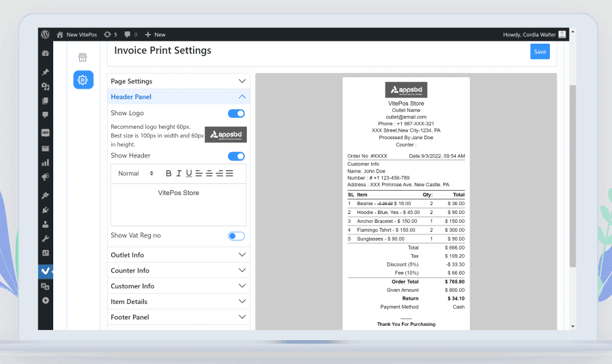Click the underline formatting icon

tap(189, 173)
